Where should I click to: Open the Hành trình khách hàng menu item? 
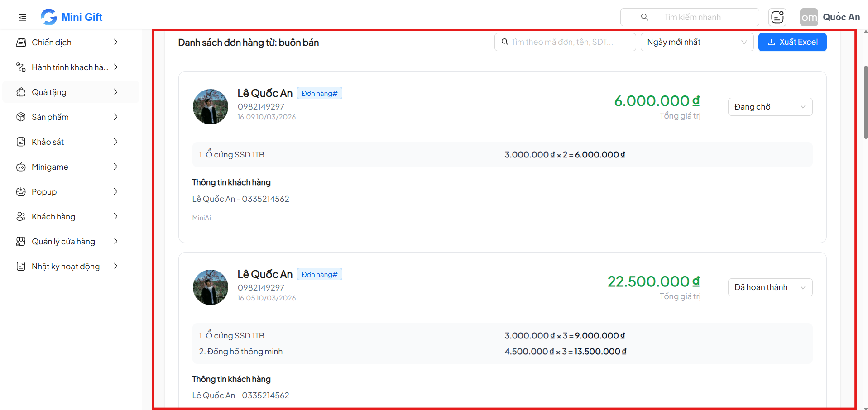71,67
